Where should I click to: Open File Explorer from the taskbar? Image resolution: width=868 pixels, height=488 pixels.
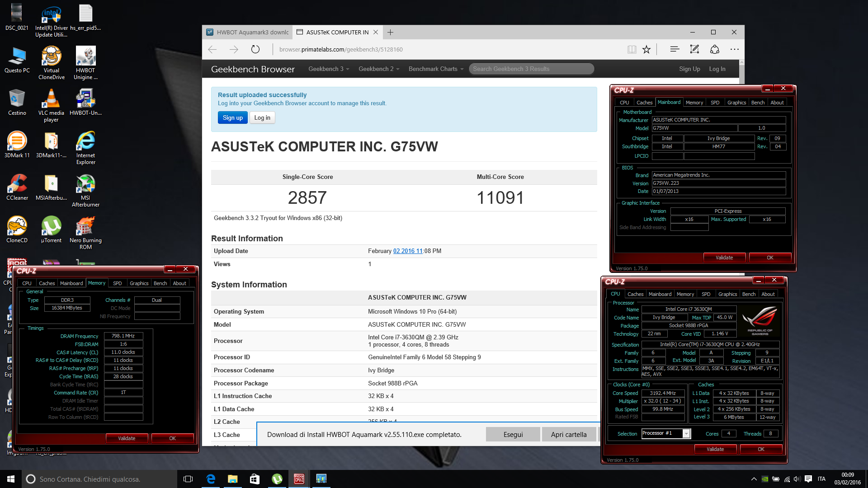(232, 479)
